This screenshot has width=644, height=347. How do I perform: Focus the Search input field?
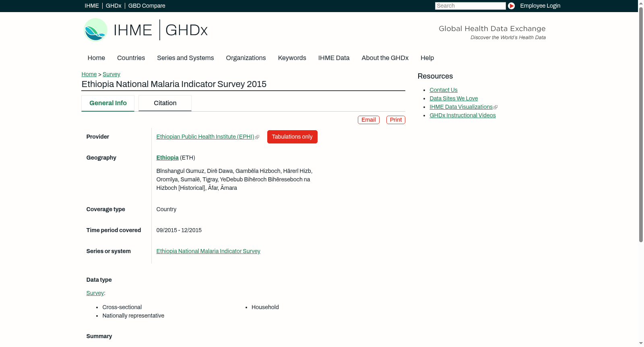(470, 6)
